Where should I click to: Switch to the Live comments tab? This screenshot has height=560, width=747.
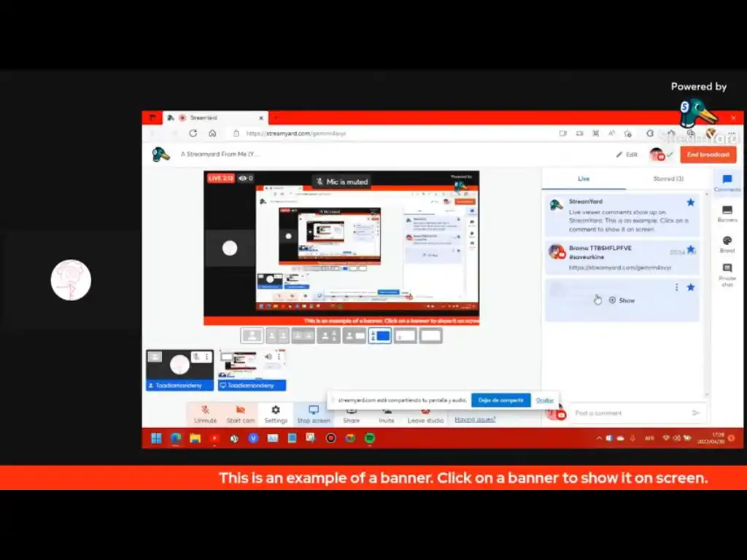584,179
